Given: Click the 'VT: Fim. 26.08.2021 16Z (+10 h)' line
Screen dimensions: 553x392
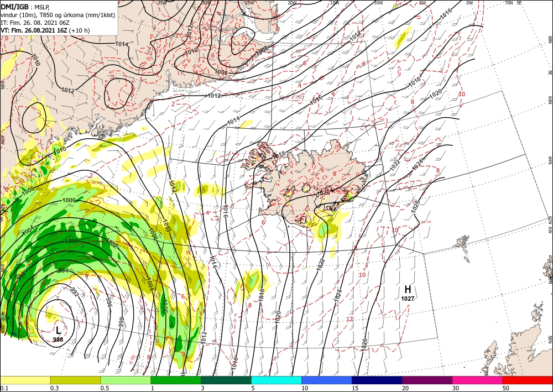Looking at the screenshot, I should (45, 30).
